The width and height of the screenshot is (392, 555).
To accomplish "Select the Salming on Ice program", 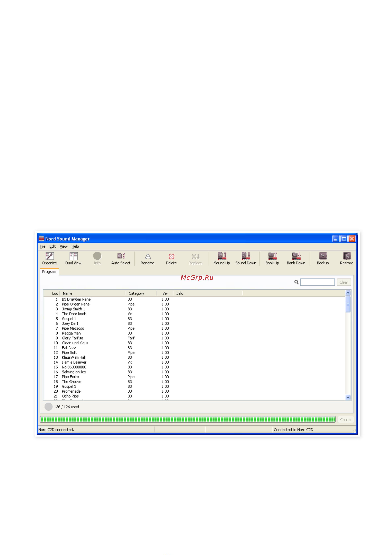I will click(194, 372).
